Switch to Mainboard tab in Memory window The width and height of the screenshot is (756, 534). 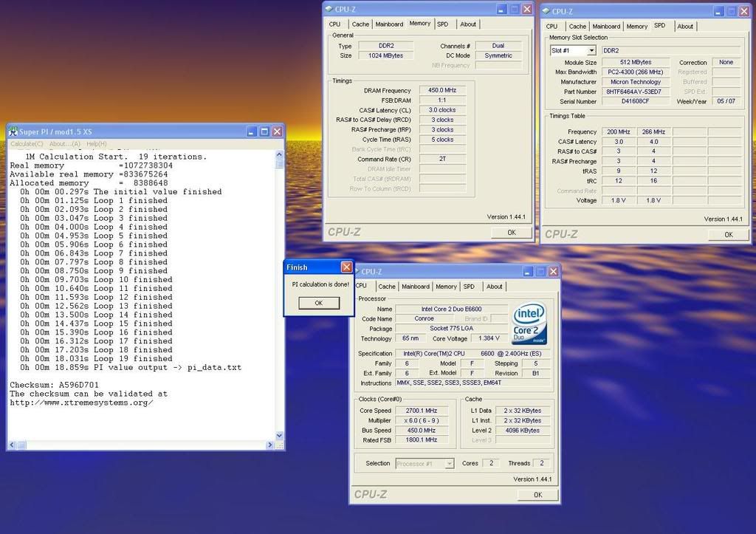click(389, 24)
